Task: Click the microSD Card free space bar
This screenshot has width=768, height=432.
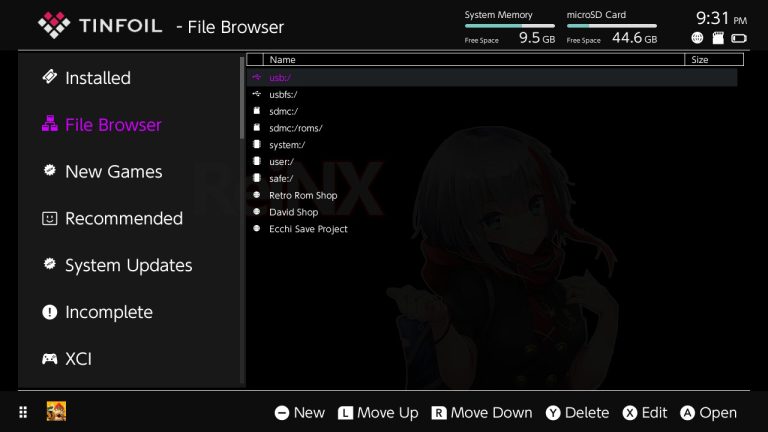Action: 611,26
